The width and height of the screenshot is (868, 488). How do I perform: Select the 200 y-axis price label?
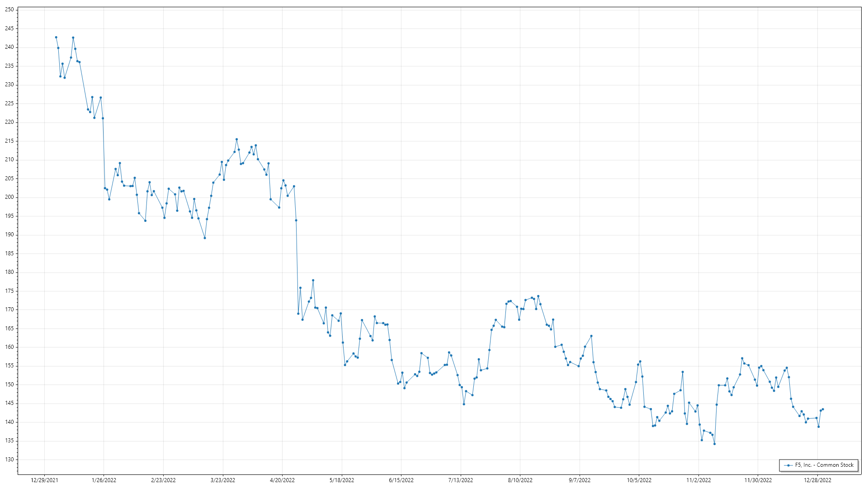[9, 197]
